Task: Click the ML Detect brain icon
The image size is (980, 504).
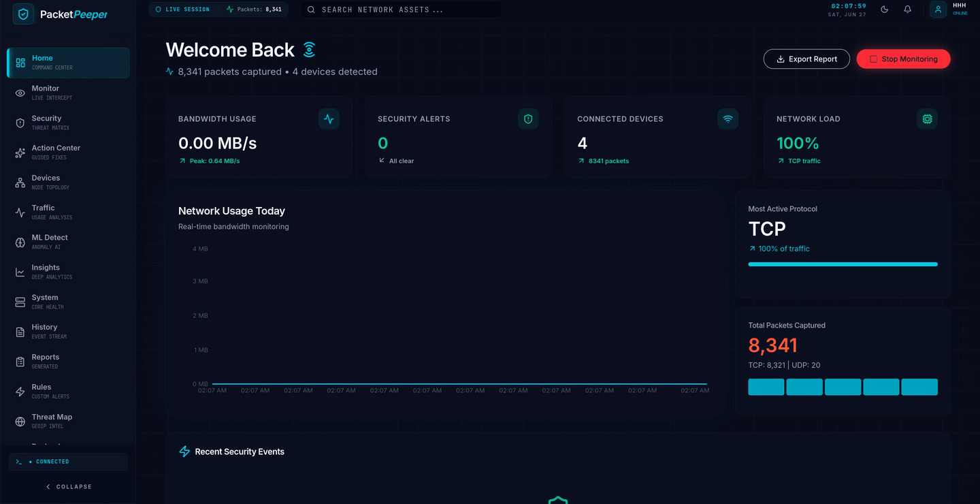Action: click(x=20, y=242)
